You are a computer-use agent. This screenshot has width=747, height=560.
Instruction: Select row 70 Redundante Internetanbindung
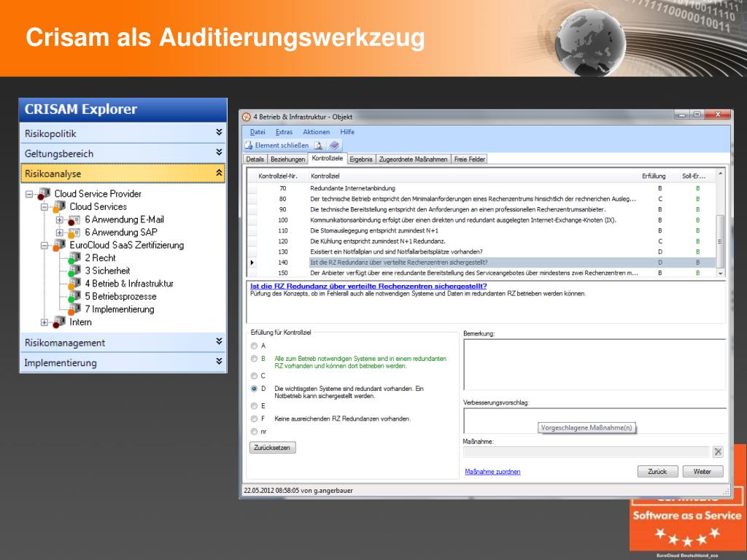[x=481, y=189]
